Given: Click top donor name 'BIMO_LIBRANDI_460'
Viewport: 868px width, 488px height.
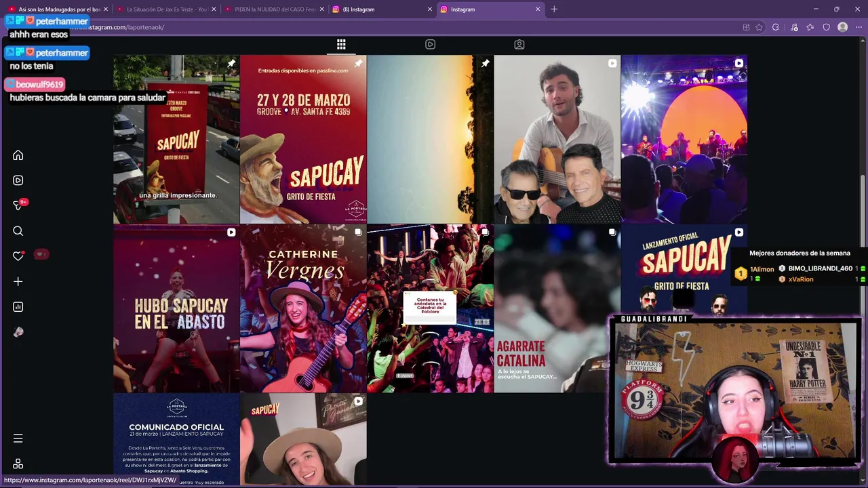Looking at the screenshot, I should (x=821, y=268).
